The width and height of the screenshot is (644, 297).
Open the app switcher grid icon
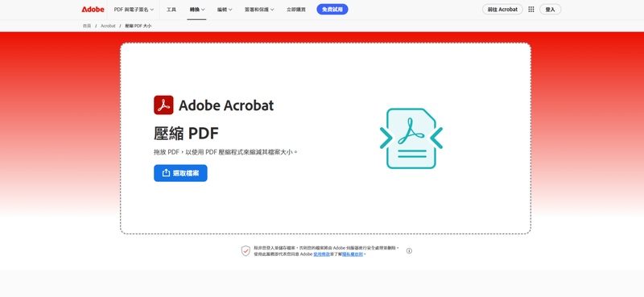(x=531, y=10)
